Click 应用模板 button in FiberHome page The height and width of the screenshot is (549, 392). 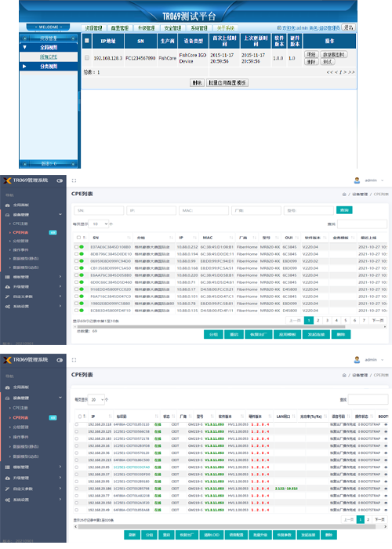point(288,335)
